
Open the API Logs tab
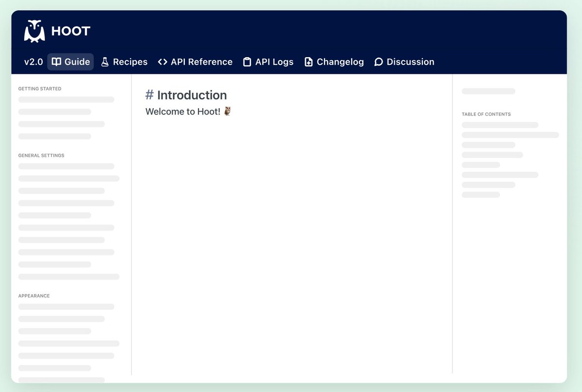coord(268,62)
